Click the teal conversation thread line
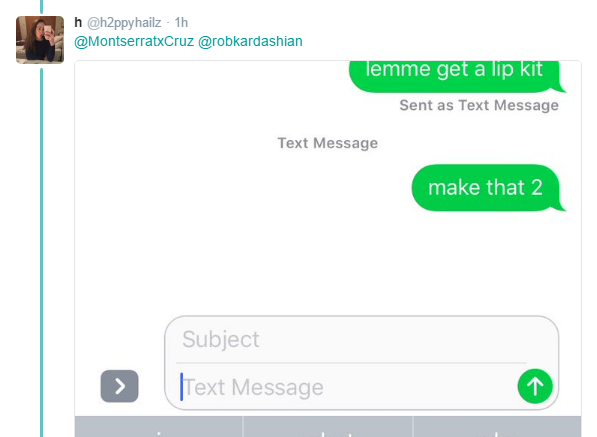Viewport: 597px width, 437px height. click(x=42, y=251)
